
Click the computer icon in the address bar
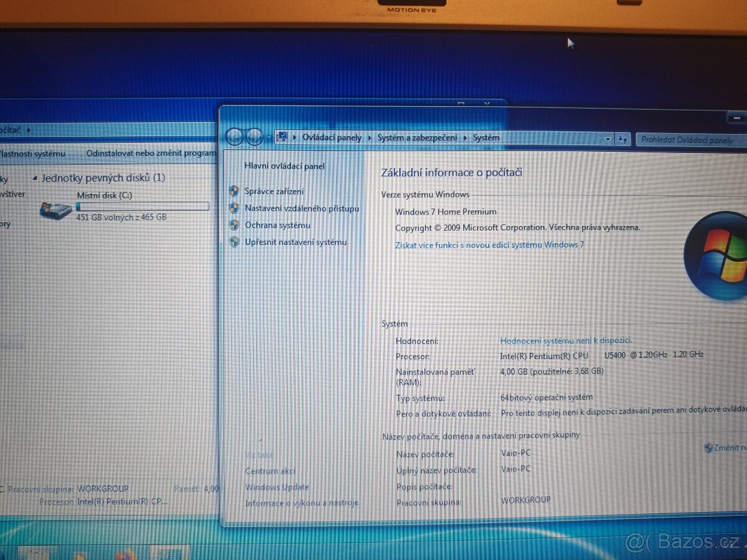click(282, 137)
